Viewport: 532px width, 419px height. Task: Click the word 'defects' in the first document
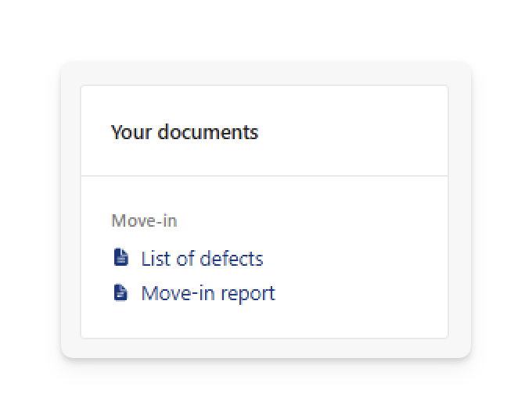point(232,259)
